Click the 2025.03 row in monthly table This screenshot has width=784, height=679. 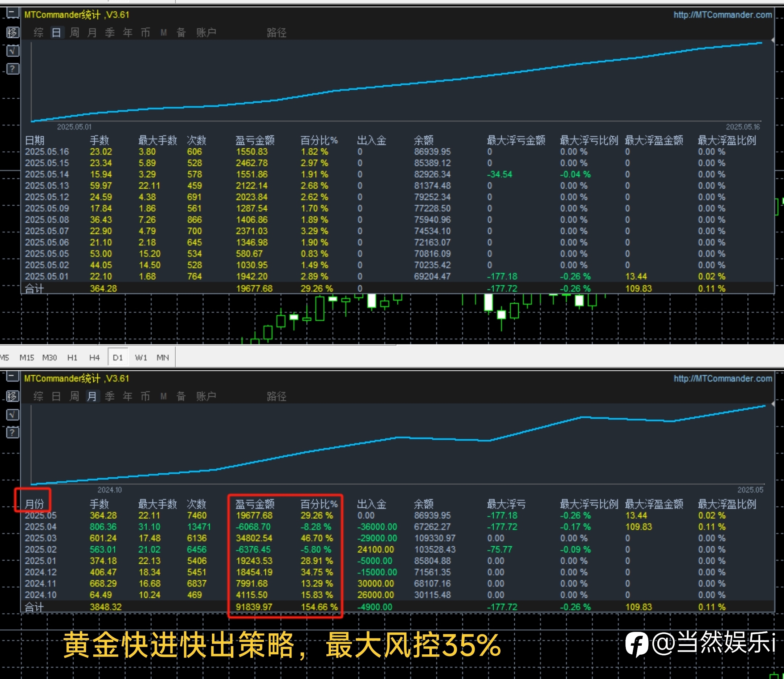397,538
